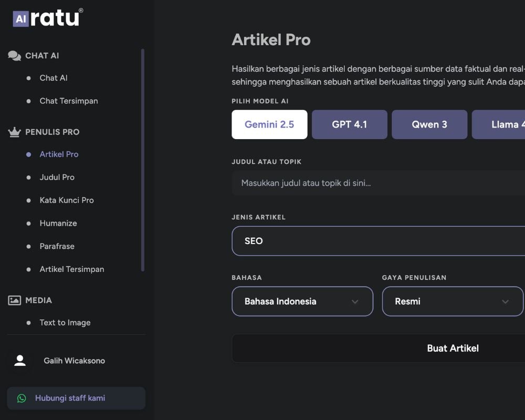Image resolution: width=525 pixels, height=420 pixels.
Task: Go to Judul Pro
Action: coord(57,177)
